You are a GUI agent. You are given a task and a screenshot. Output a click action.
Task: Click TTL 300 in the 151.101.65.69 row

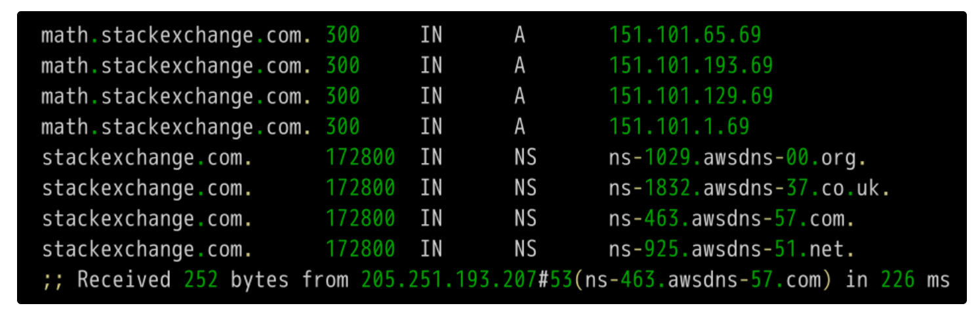coord(342,35)
